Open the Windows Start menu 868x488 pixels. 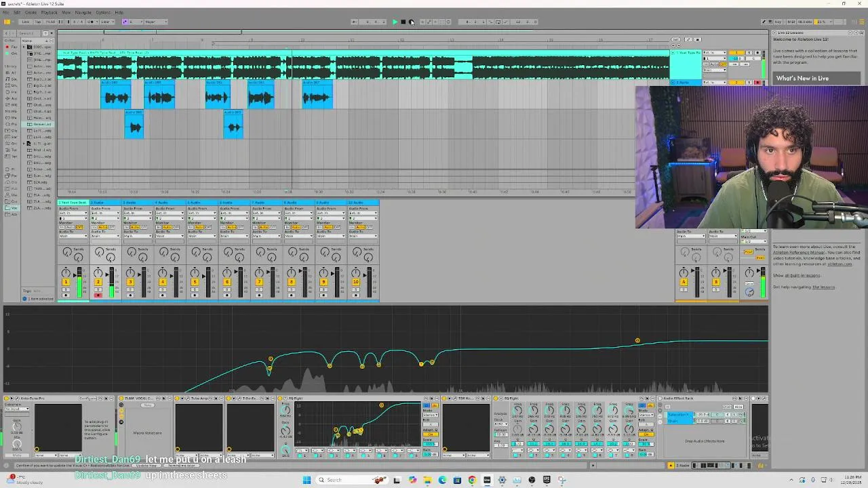(307, 480)
